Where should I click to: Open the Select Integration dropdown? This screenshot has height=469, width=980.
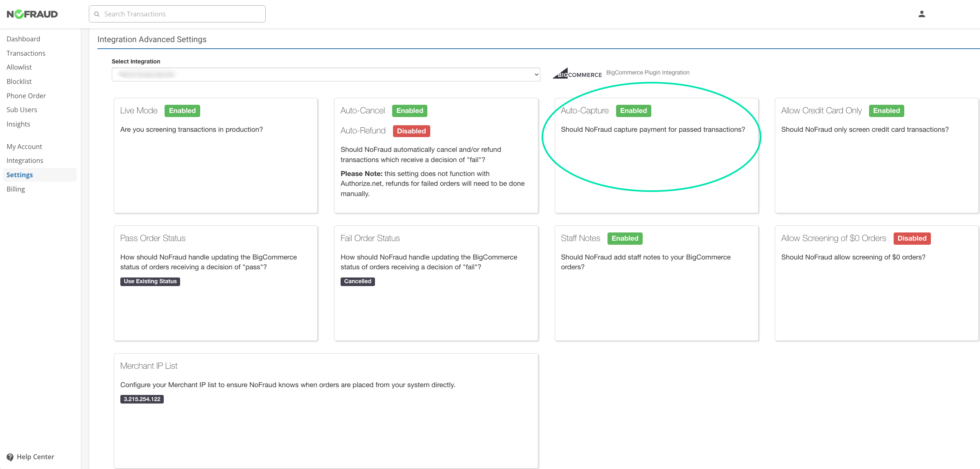click(325, 74)
